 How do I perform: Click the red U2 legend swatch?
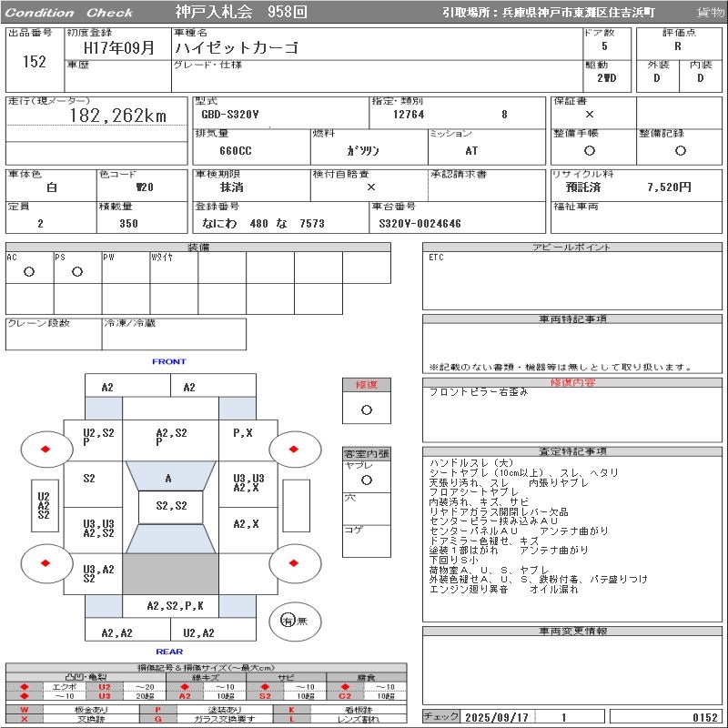105,687
